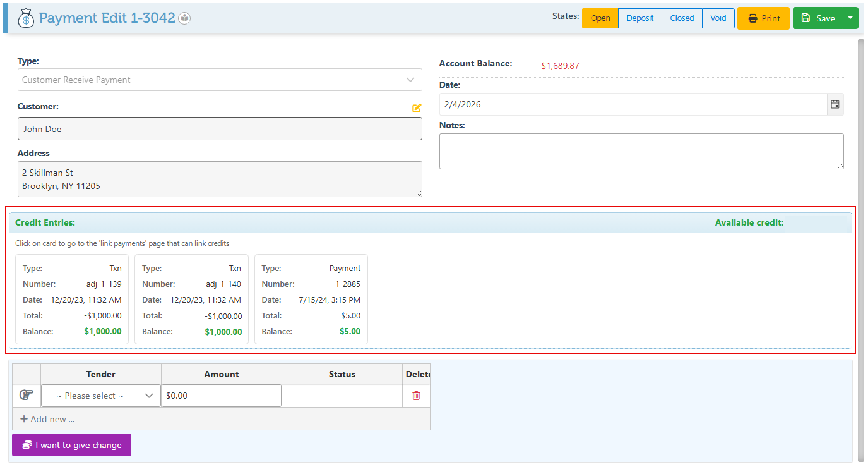
Task: Click the green Save button
Action: 818,18
